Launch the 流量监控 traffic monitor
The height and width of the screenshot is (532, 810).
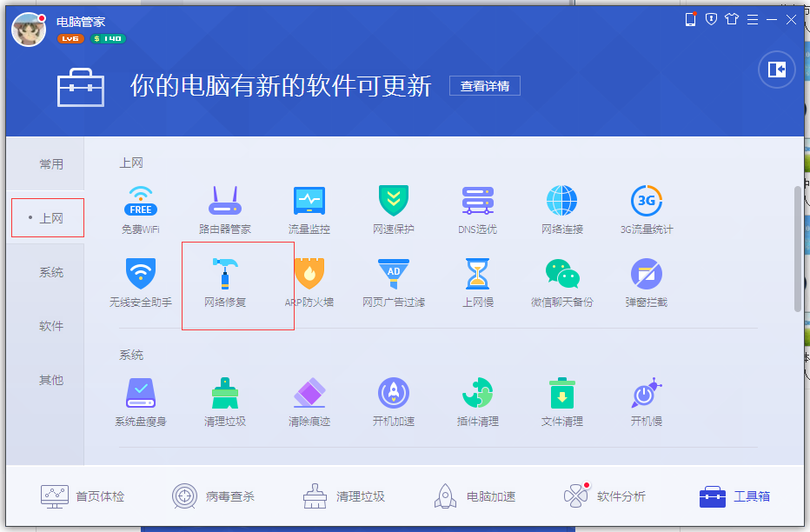309,209
